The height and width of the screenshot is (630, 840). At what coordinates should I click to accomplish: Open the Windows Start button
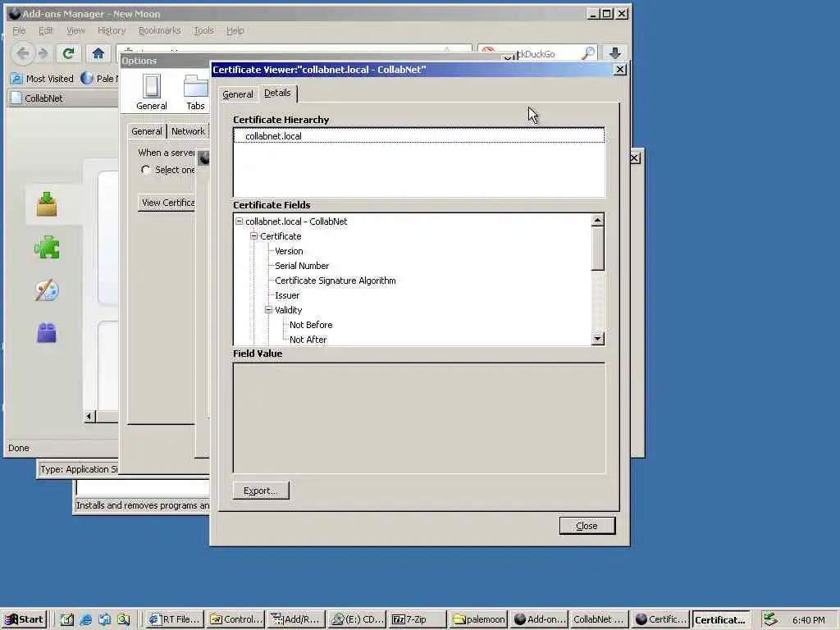click(24, 619)
